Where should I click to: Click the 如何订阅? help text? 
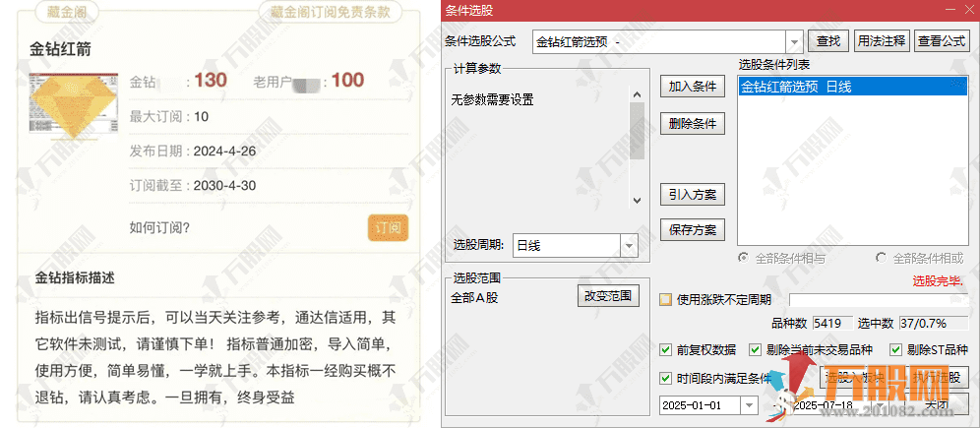click(159, 228)
